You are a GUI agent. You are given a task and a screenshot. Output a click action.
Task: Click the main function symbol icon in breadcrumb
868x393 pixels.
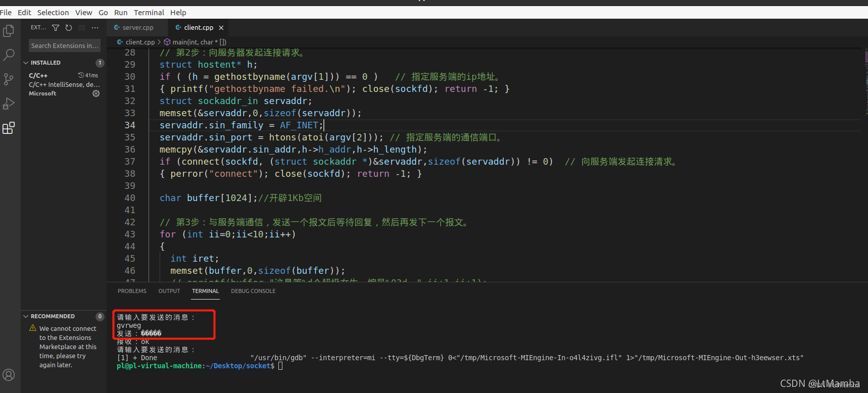pyautogui.click(x=167, y=42)
